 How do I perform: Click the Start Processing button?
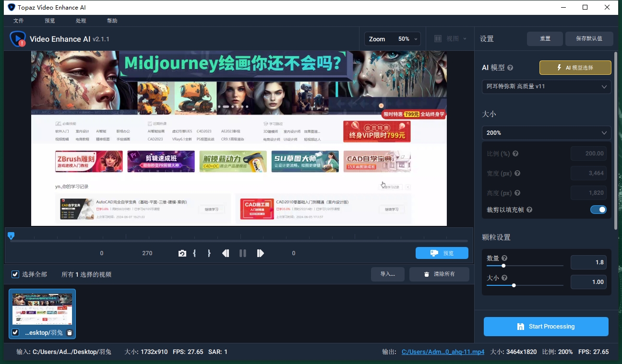pyautogui.click(x=546, y=327)
